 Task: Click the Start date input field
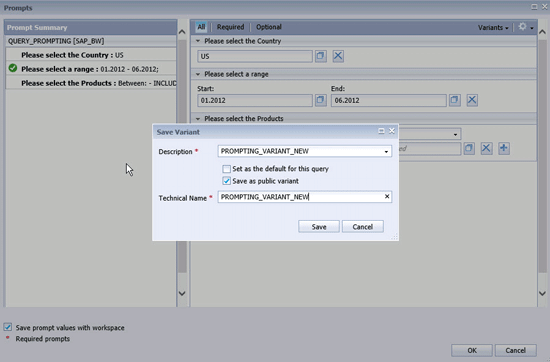click(x=255, y=100)
